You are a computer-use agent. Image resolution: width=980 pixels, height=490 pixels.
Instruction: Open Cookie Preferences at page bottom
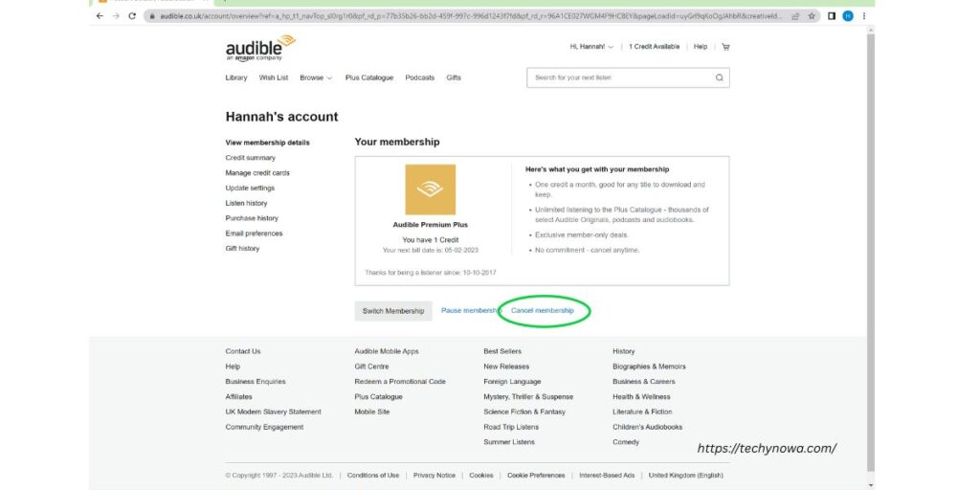(536, 476)
